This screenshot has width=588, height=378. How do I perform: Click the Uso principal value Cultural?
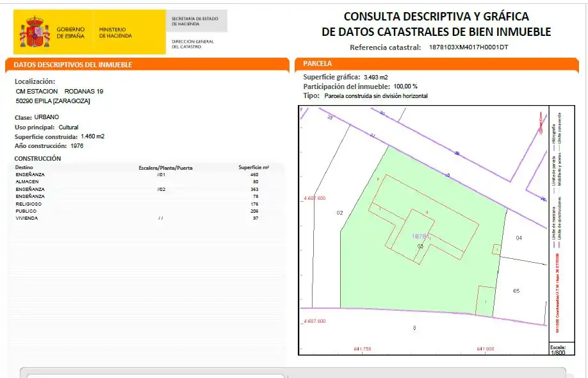coord(69,127)
